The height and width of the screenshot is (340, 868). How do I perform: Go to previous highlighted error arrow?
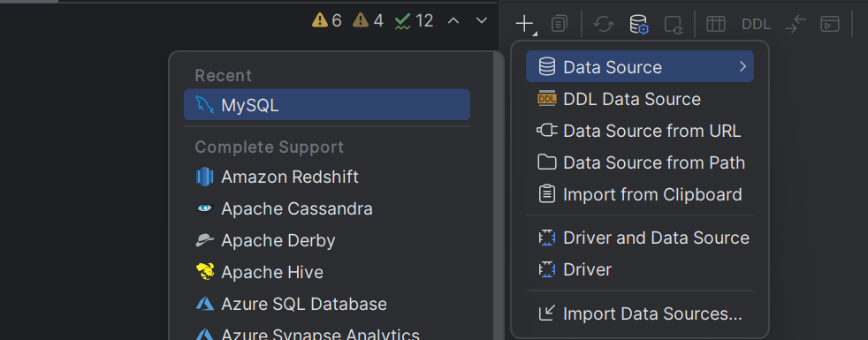click(x=453, y=20)
